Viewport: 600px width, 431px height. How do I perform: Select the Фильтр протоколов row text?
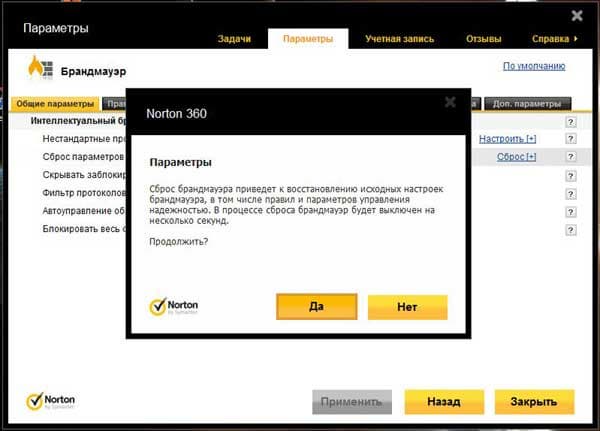(x=84, y=193)
